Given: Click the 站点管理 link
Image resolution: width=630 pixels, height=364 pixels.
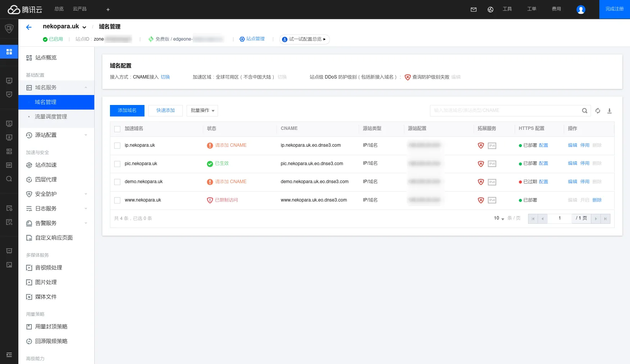Looking at the screenshot, I should click(x=252, y=39).
